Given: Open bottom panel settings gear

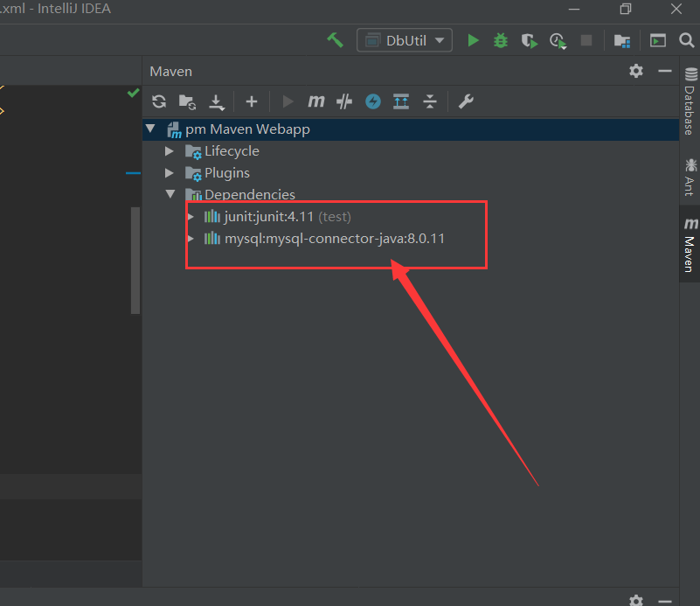Looking at the screenshot, I should pyautogui.click(x=635, y=600).
